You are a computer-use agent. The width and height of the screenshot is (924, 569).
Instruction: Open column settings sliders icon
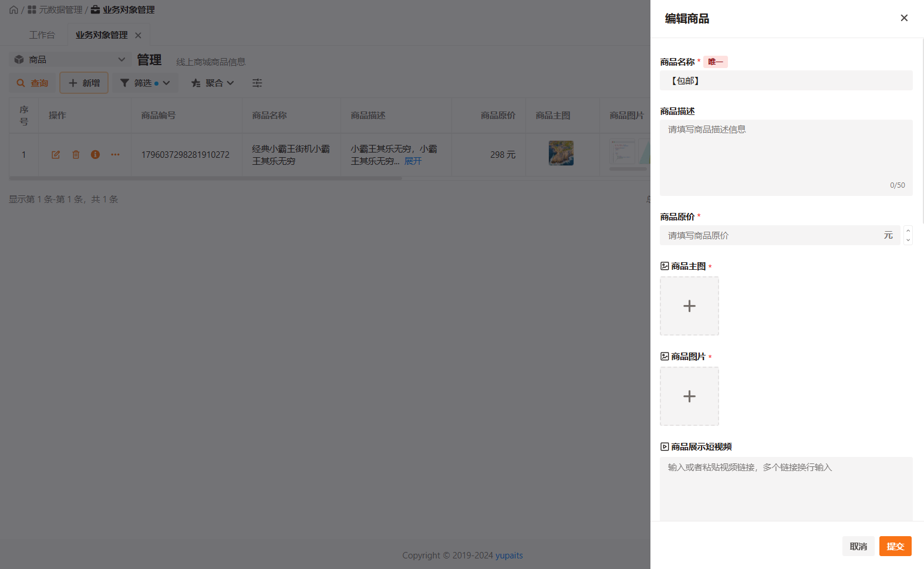pos(257,83)
